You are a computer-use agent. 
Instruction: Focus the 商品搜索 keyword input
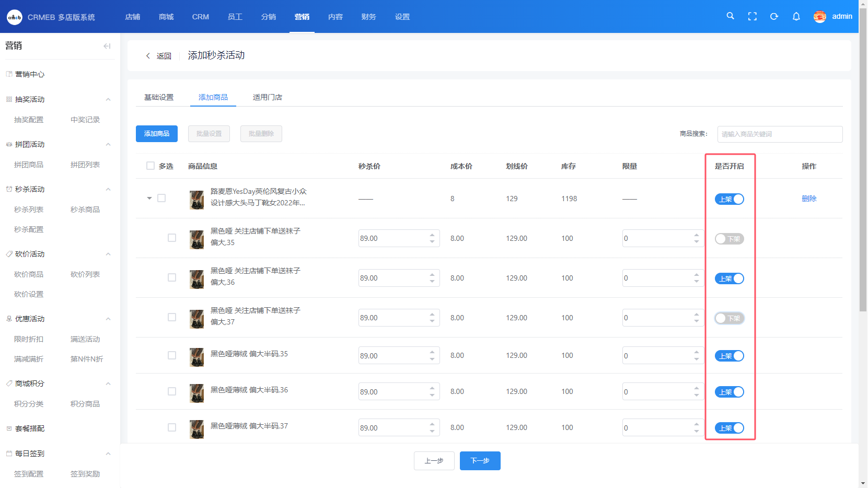(x=780, y=134)
